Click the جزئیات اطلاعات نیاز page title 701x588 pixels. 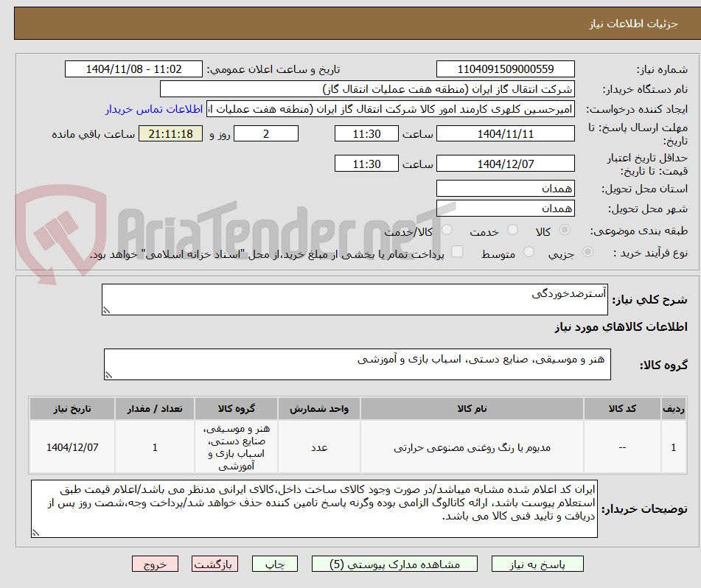(x=633, y=24)
